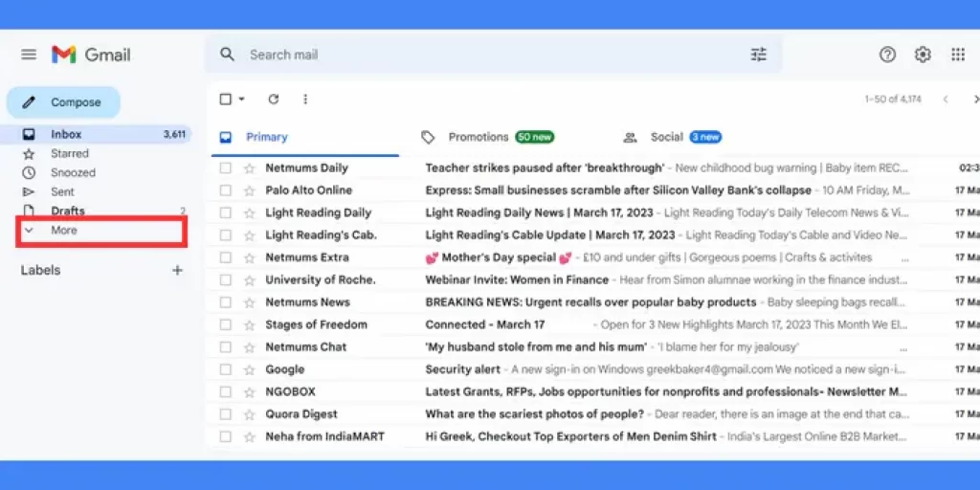
Task: Switch to the Primary tab
Action: pos(305,138)
